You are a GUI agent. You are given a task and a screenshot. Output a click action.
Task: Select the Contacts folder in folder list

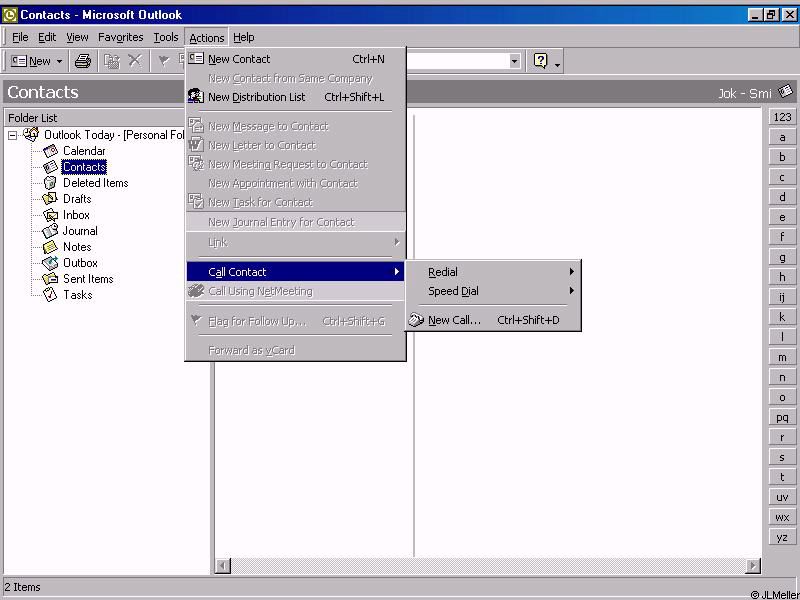click(x=84, y=167)
